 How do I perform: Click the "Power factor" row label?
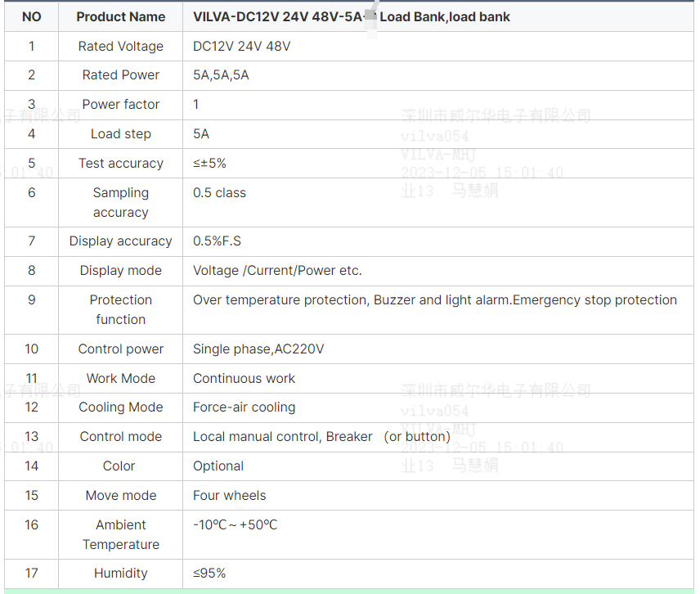pyautogui.click(x=120, y=105)
